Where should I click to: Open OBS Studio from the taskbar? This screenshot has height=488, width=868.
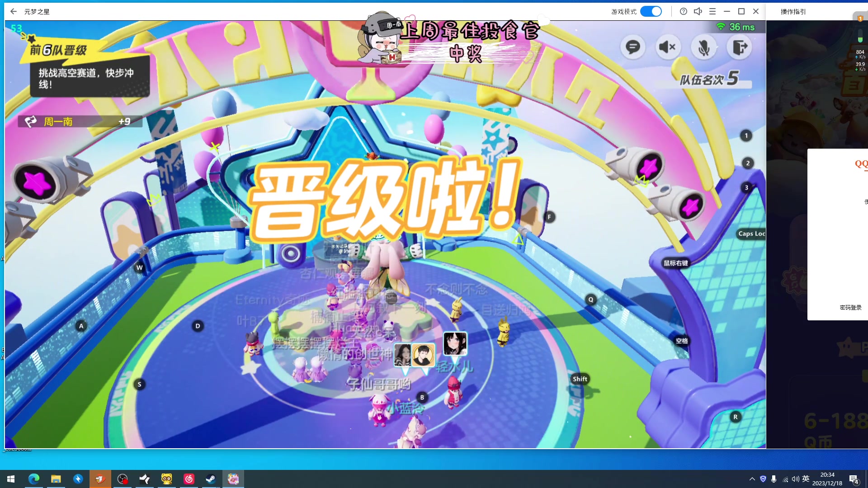[123, 479]
